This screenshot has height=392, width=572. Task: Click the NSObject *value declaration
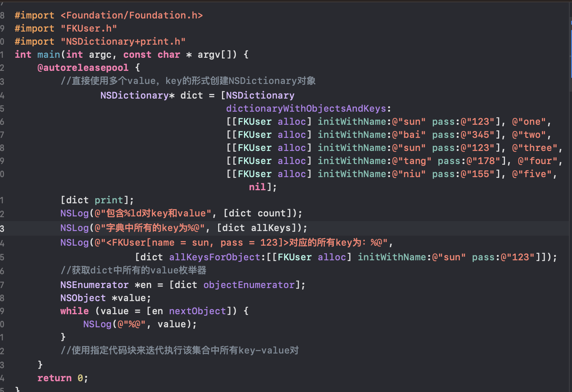[106, 298]
